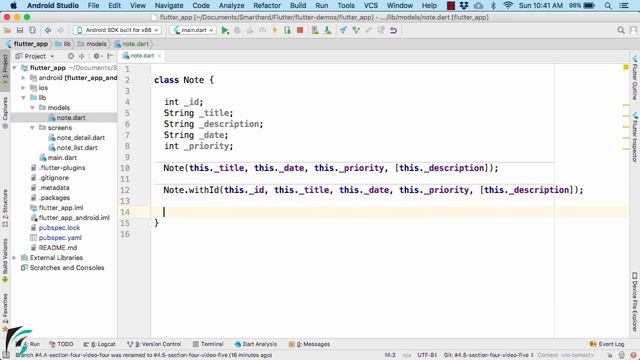Expand the ios folder
The height and width of the screenshot is (360, 640).
tap(23, 88)
